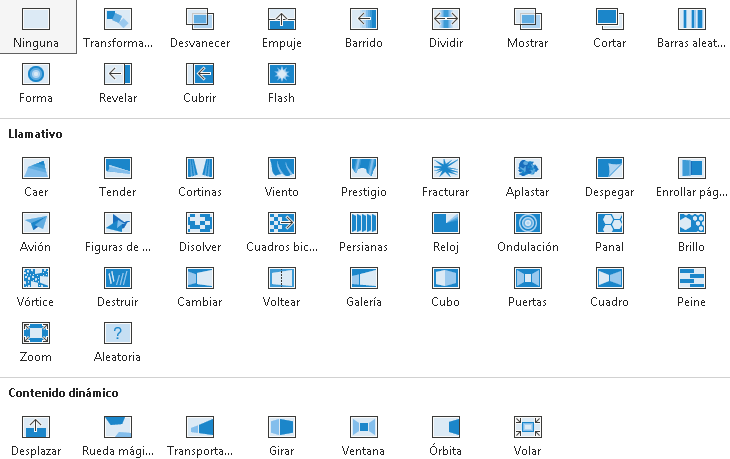The width and height of the screenshot is (730, 459).
Task: Select the Desvanecer transition
Action: click(x=200, y=28)
